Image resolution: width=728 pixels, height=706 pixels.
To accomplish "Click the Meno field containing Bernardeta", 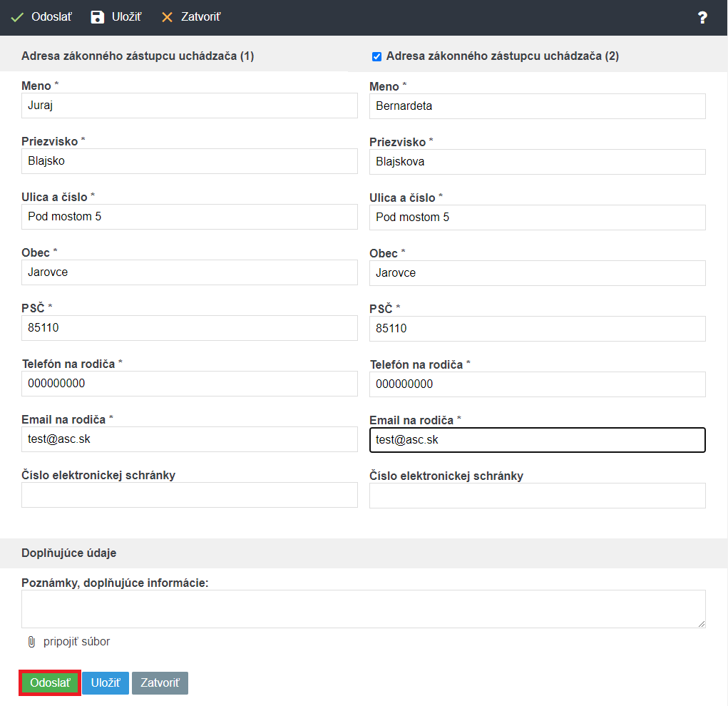I will pyautogui.click(x=537, y=106).
